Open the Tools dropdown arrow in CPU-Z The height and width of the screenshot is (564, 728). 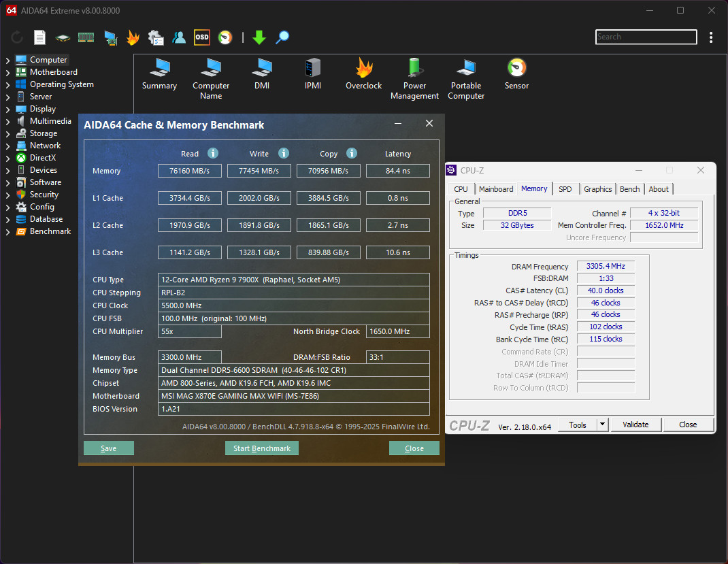tap(601, 425)
